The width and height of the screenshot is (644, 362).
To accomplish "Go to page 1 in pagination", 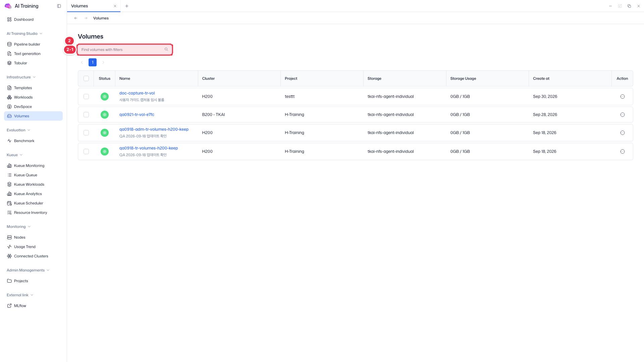I will [93, 62].
